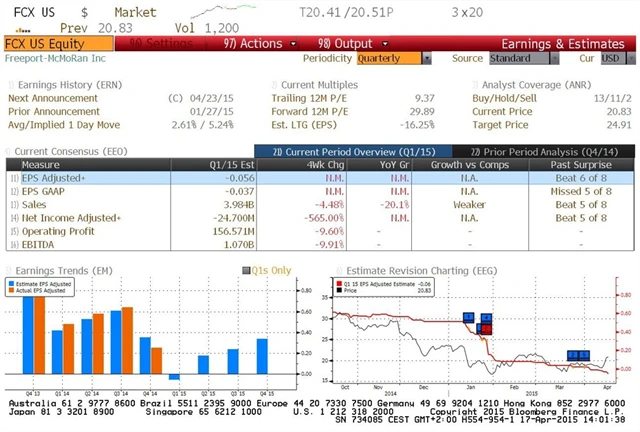The width and height of the screenshot is (640, 432).
Task: Open Current Multiples section link
Action: pyautogui.click(x=315, y=85)
